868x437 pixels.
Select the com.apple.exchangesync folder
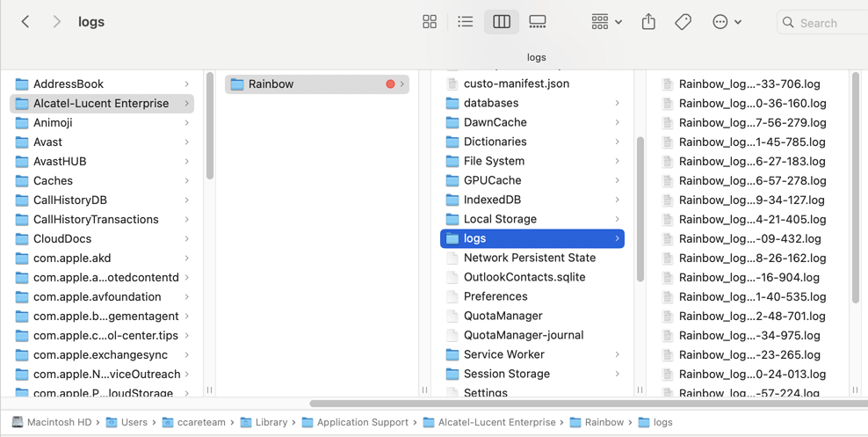pyautogui.click(x=102, y=355)
